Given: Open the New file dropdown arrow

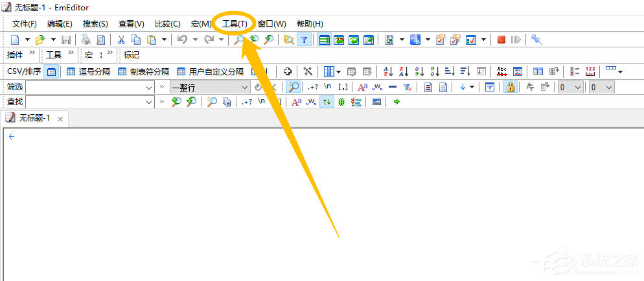Looking at the screenshot, I should 27,40.
